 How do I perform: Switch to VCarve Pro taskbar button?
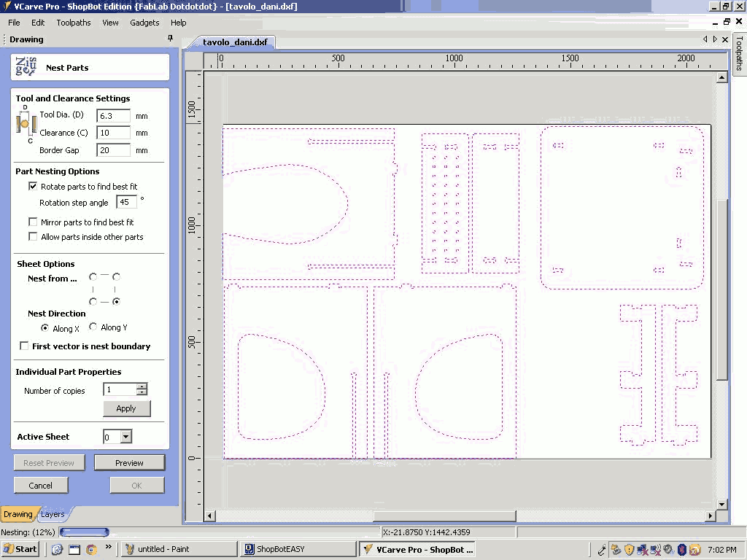point(417,549)
